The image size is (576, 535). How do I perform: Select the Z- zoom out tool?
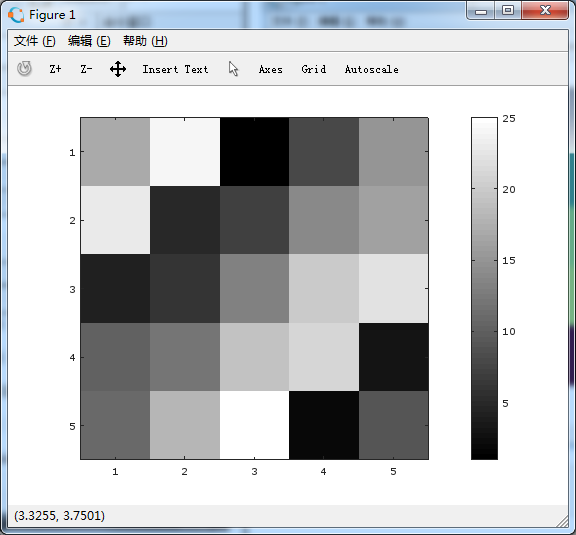(86, 69)
